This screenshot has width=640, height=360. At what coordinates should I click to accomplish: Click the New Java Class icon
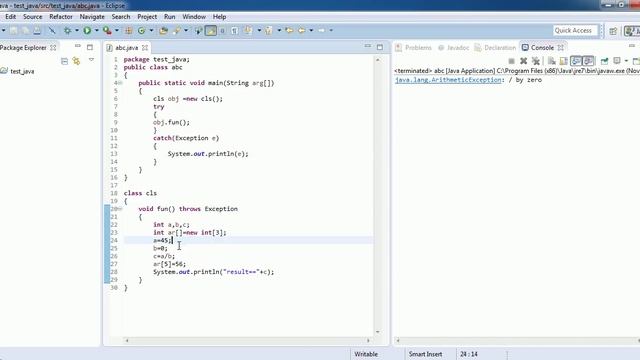pos(141,30)
